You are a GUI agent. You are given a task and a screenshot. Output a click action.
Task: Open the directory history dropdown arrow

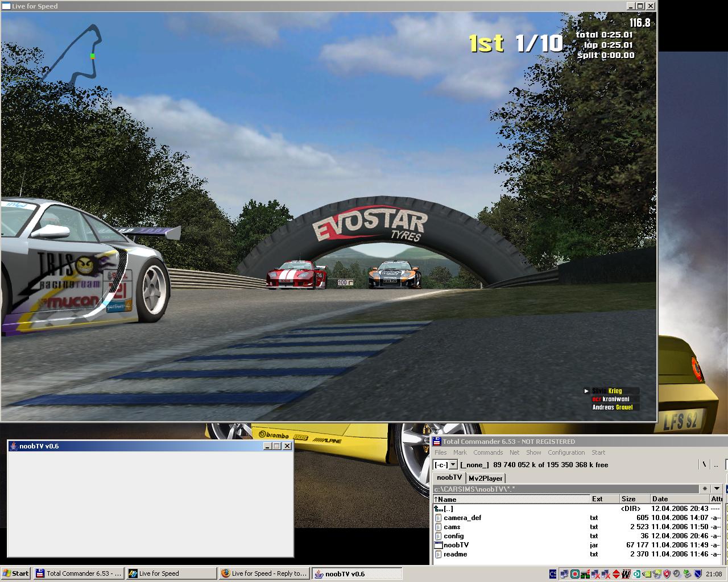point(717,488)
